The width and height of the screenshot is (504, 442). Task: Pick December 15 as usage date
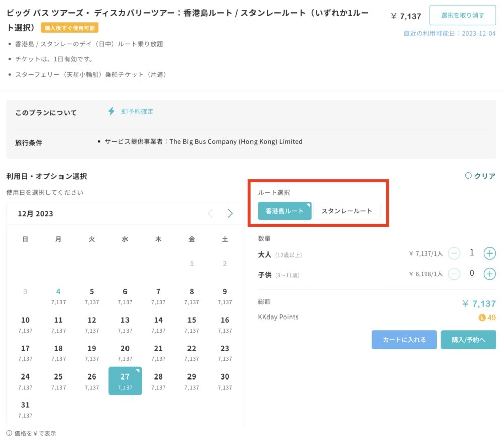point(192,325)
